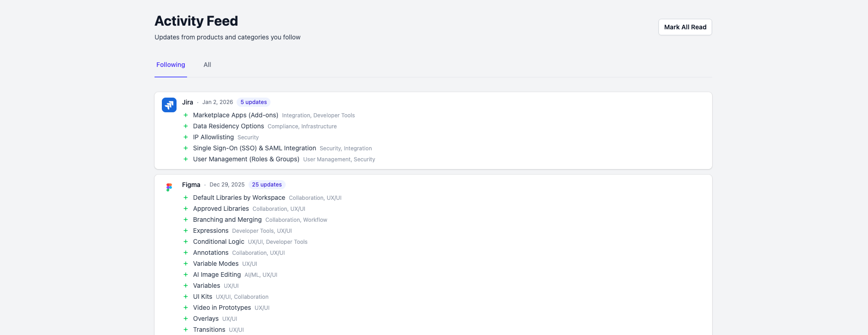
Task: Open Data Residency Options feature
Action: [x=228, y=126]
